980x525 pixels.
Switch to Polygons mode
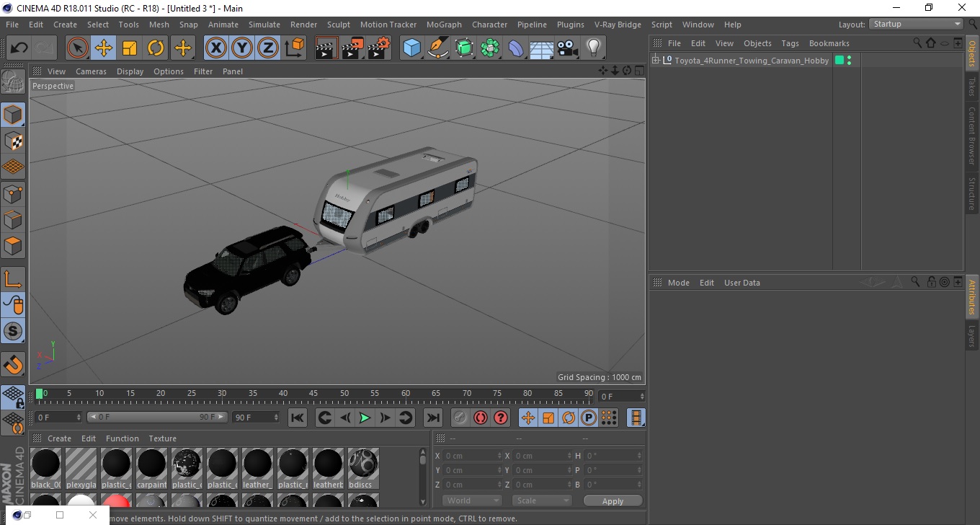click(13, 245)
